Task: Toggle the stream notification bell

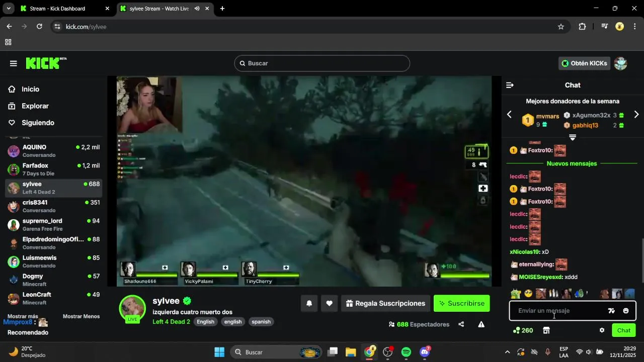Action: pos(309,303)
